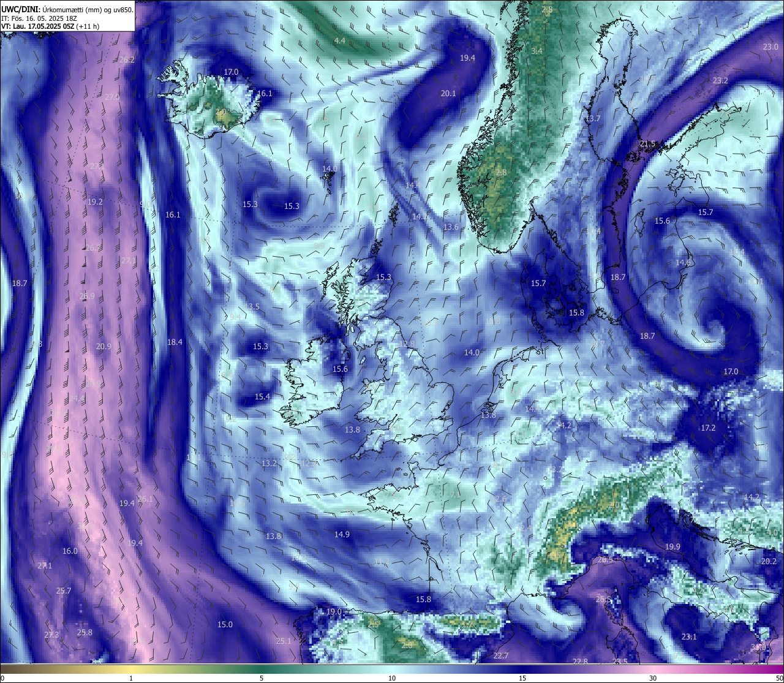This screenshot has width=784, height=683.
Task: Click the 22.7 value at the bottom center
Action: [500, 656]
